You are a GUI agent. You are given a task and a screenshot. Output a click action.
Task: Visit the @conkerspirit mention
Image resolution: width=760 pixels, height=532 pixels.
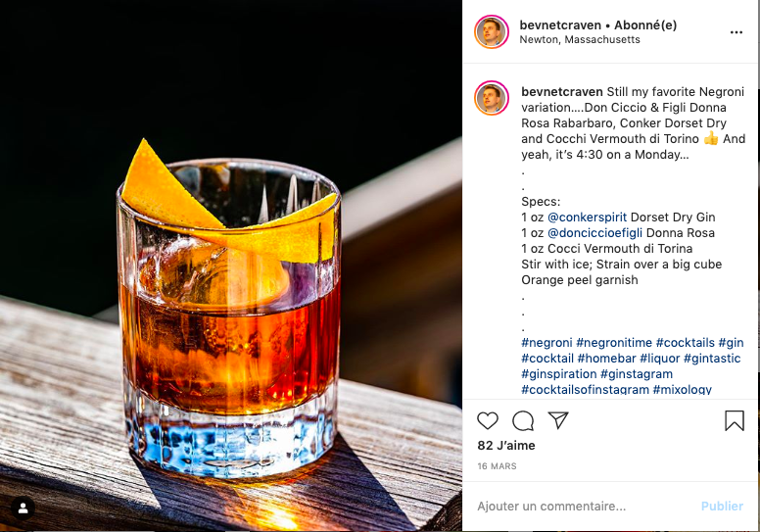click(587, 218)
